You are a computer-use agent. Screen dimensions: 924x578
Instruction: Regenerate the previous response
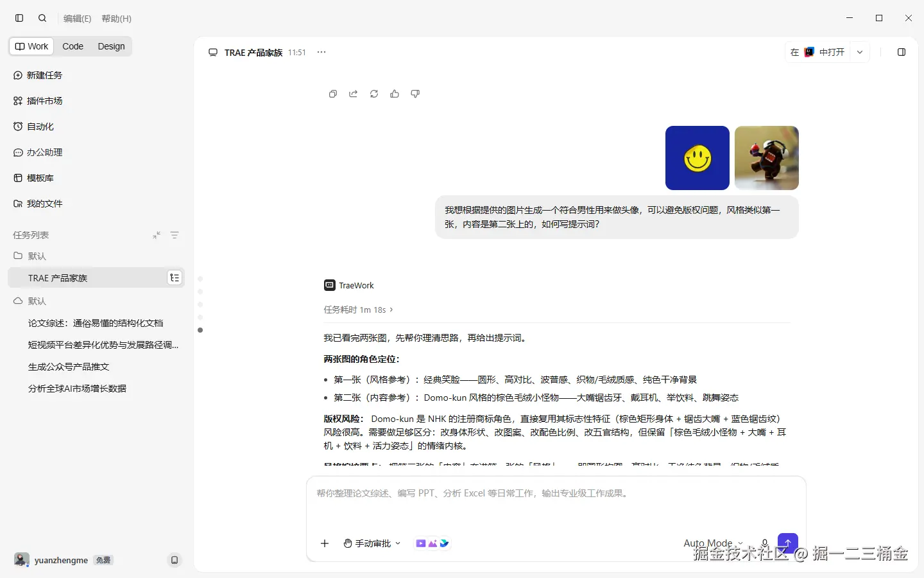(374, 94)
